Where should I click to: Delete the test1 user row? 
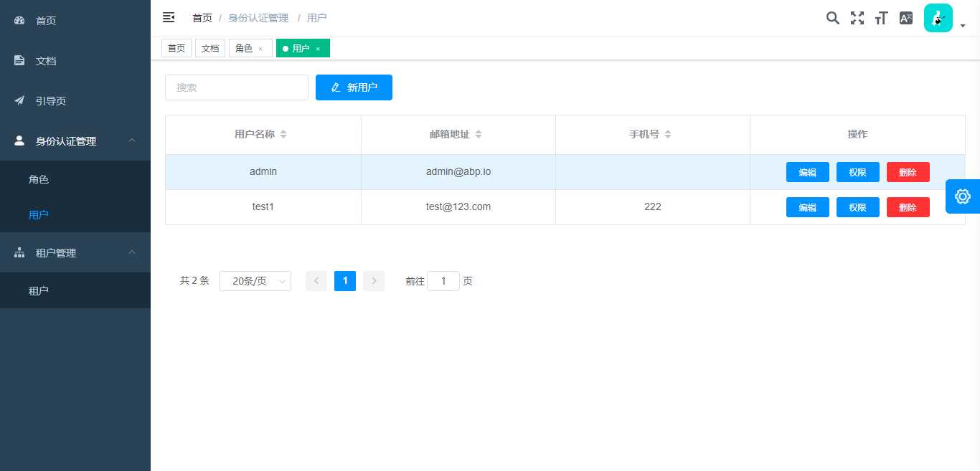pyautogui.click(x=908, y=207)
